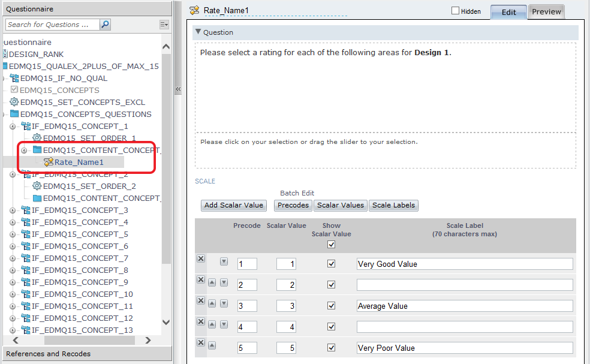590x364 pixels.
Task: Click Add Scalar Value button
Action: click(x=234, y=205)
